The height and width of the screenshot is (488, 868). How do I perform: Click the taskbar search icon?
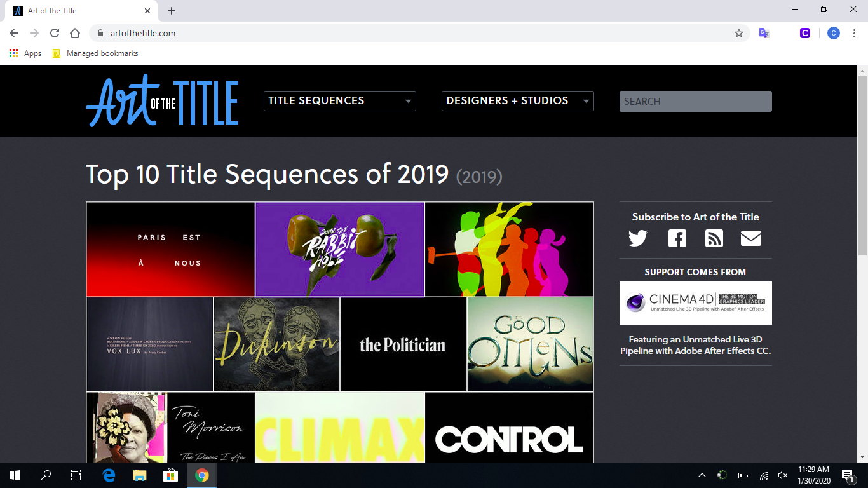click(x=46, y=475)
